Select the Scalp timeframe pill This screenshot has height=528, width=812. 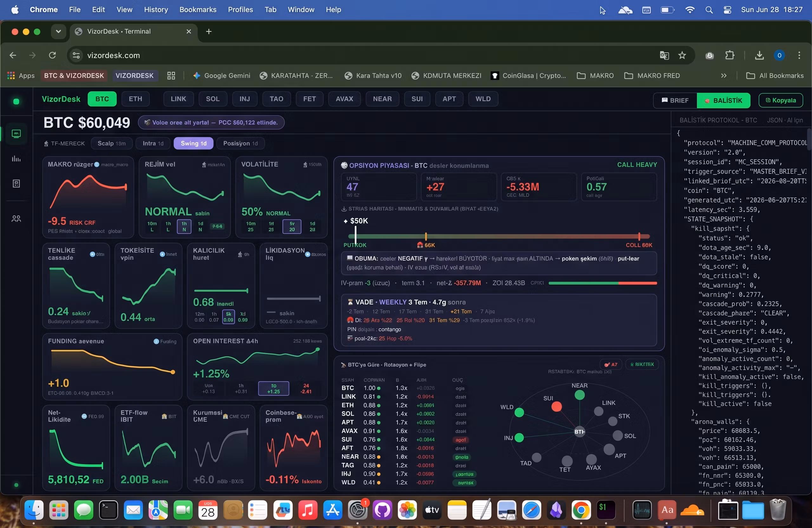(x=112, y=143)
